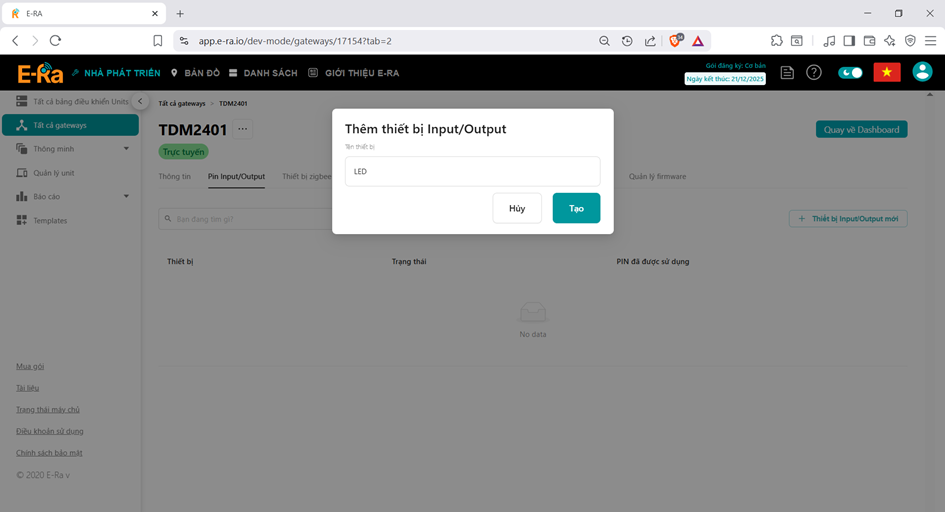Open the user profile avatar icon
This screenshot has height=512, width=945.
tap(922, 73)
